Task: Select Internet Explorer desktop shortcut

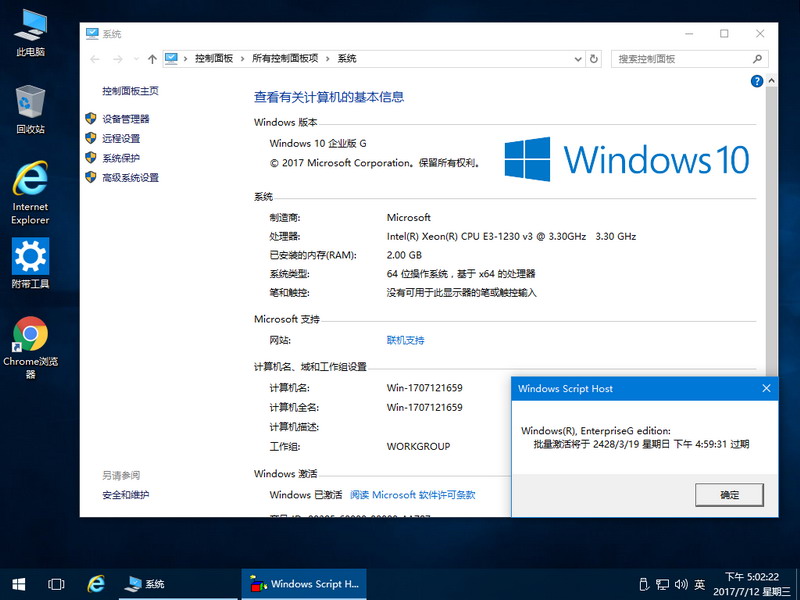Action: pyautogui.click(x=30, y=193)
